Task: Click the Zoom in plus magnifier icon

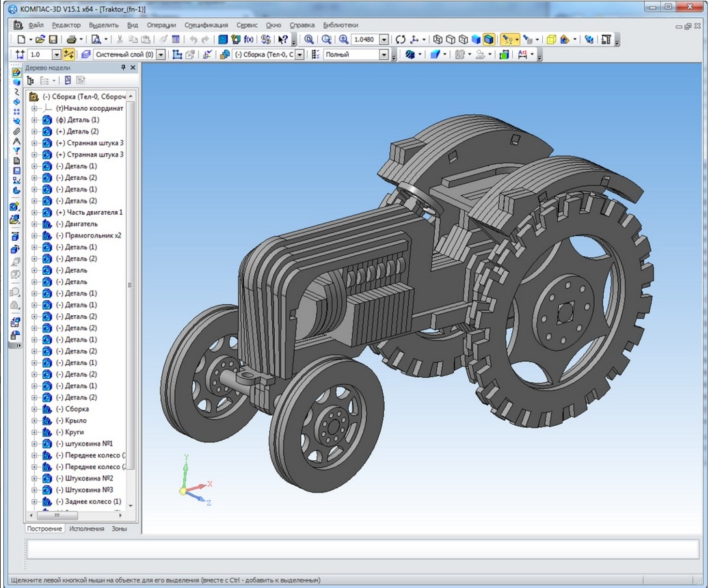Action: [x=344, y=40]
